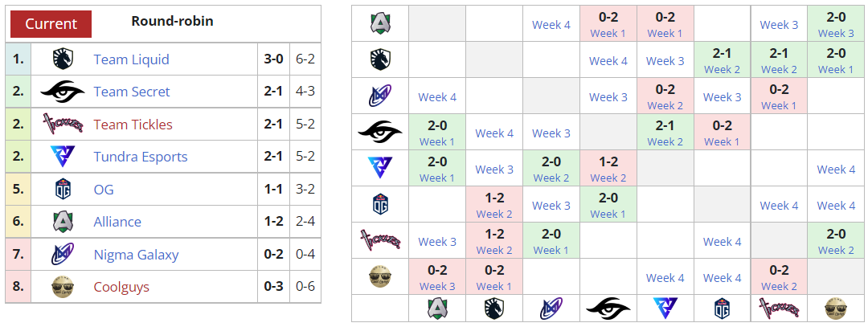Open the Nigma Galaxy name link
Viewport: 868px width, 327px height.
136,255
